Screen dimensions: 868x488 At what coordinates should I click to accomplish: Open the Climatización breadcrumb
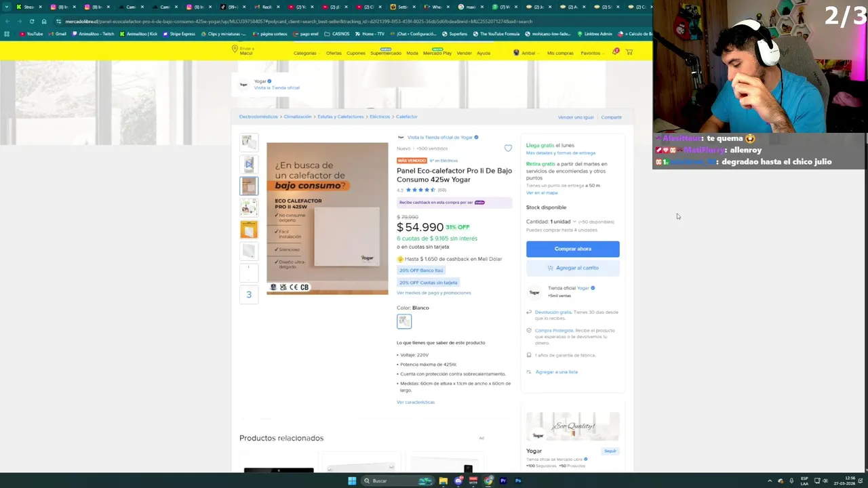point(298,117)
